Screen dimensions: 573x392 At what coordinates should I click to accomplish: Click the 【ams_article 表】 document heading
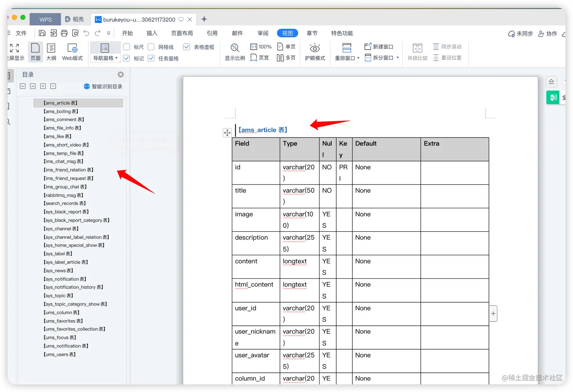click(x=263, y=130)
